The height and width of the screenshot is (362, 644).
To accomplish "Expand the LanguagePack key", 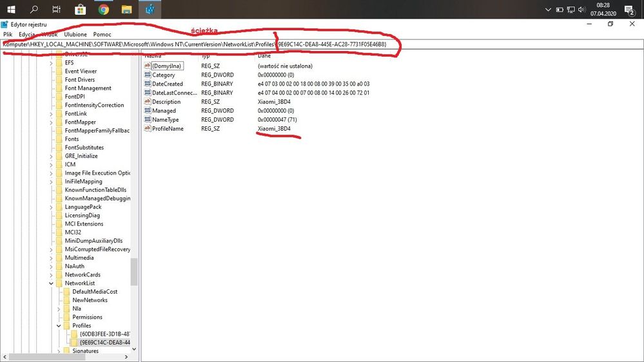I will tap(52, 207).
